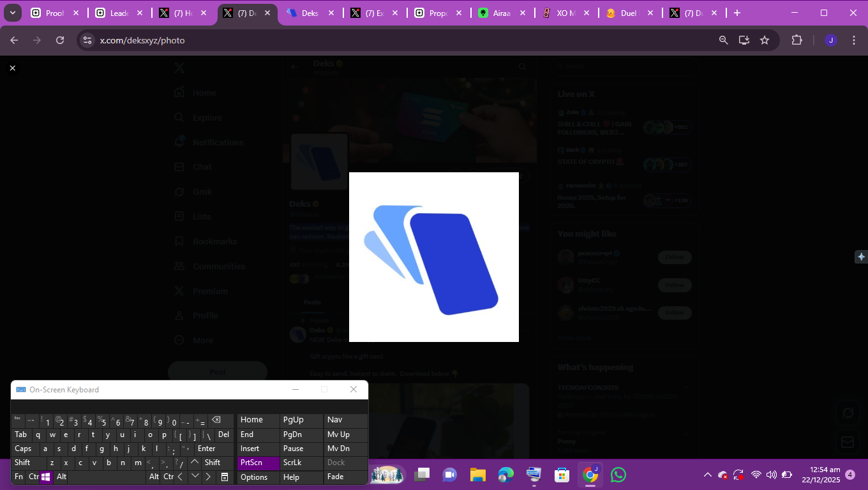The height and width of the screenshot is (490, 868).
Task: Open File Explorer from the taskbar
Action: (477, 475)
